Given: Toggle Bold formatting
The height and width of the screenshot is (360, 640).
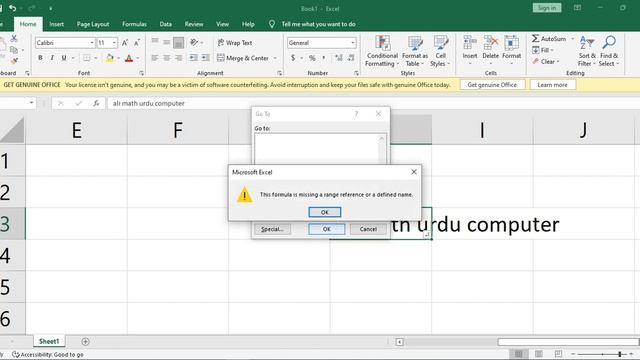Looking at the screenshot, I should point(40,58).
